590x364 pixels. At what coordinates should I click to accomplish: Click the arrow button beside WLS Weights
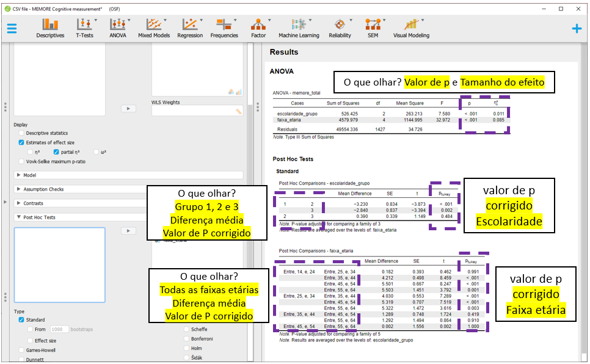(128, 108)
